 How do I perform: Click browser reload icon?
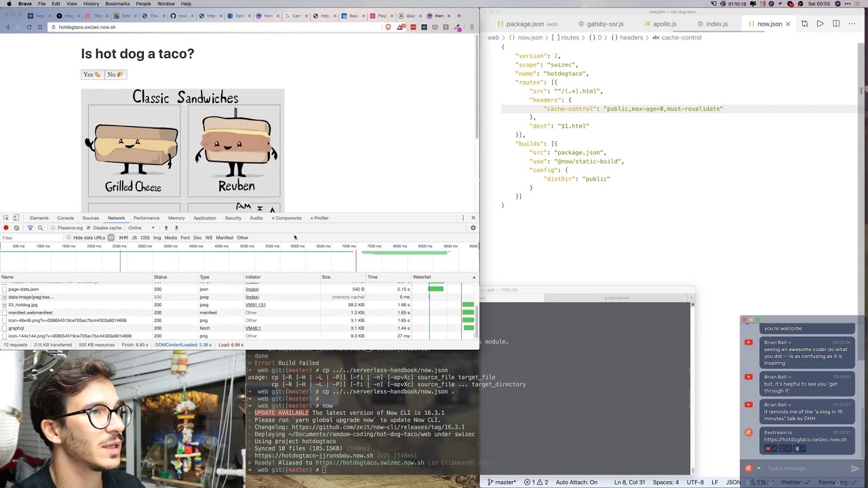[x=28, y=27]
